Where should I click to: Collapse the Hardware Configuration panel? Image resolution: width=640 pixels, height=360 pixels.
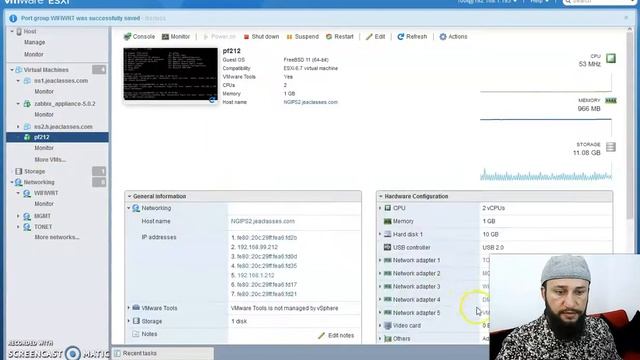click(x=380, y=196)
